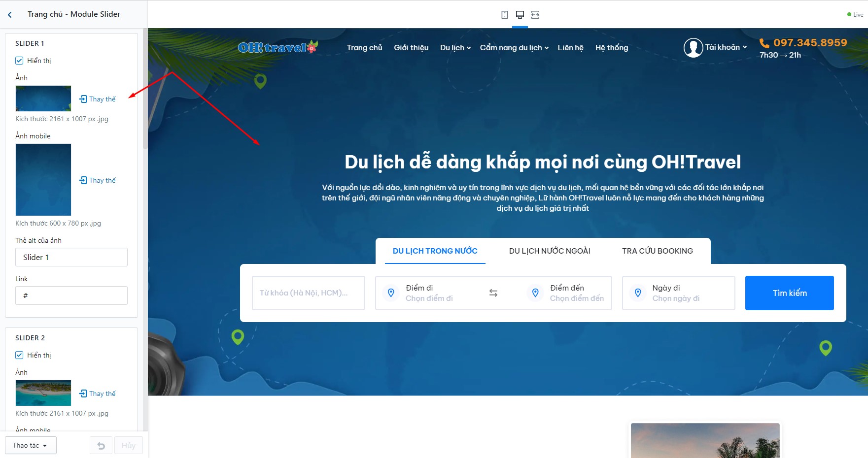868x458 pixels.
Task: Expand the Du lịch nav dropdown
Action: [x=455, y=48]
